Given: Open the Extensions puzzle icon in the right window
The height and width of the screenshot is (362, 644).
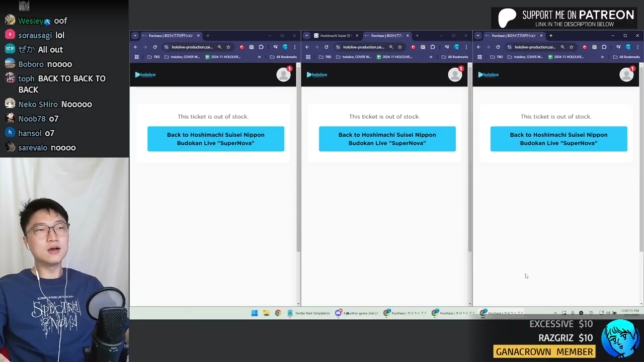Looking at the screenshot, I should pos(604,47).
